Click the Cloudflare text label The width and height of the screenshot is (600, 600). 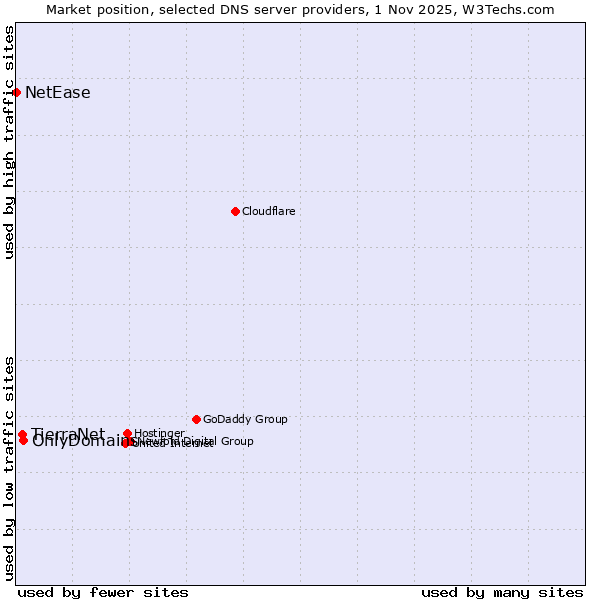coord(268,211)
